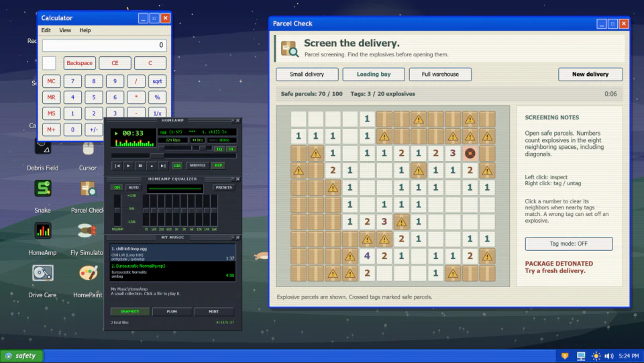Toggle the equalizer AUTO button
644x363 pixels.
coord(133,187)
